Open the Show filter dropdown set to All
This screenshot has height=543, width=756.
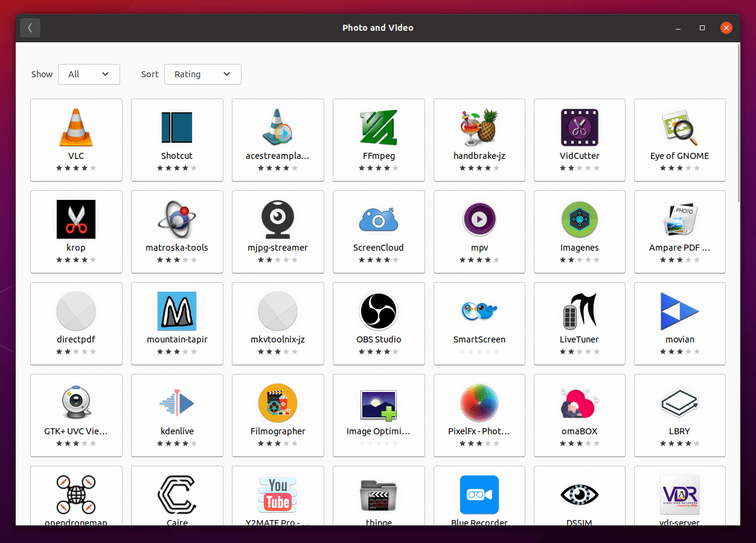pyautogui.click(x=89, y=74)
